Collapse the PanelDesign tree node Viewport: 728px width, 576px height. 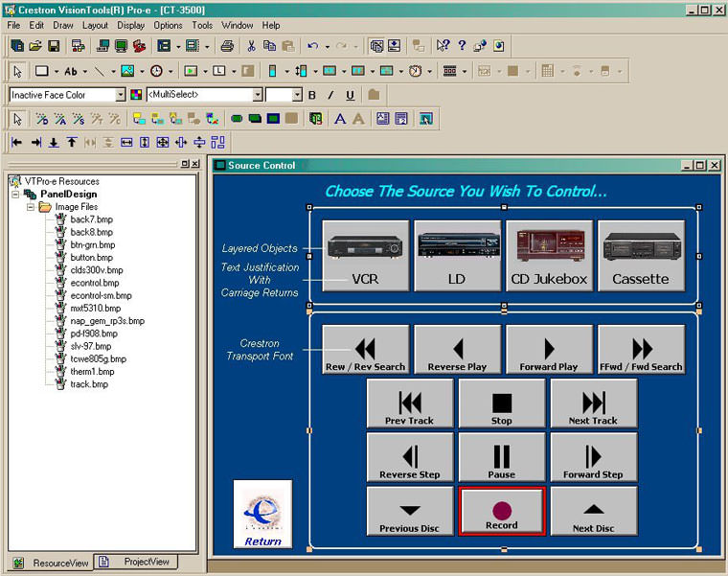(15, 195)
